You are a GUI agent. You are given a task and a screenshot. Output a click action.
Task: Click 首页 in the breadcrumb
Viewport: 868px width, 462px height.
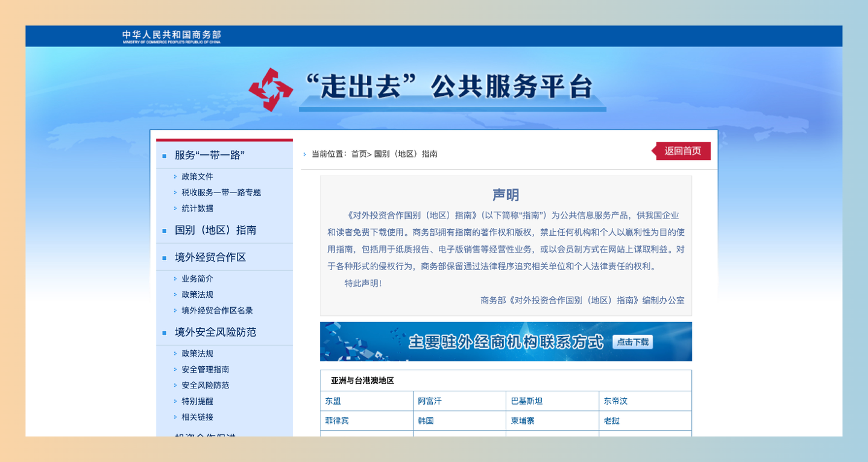[359, 154]
